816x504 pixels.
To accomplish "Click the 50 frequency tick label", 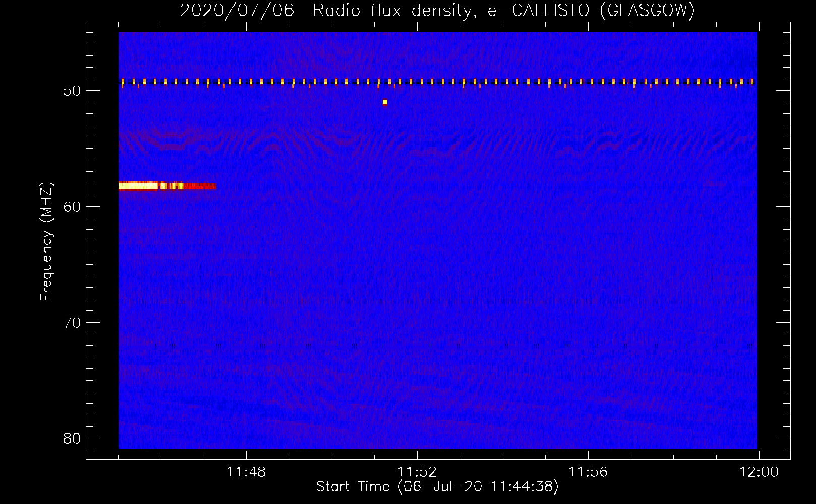I will coord(73,91).
